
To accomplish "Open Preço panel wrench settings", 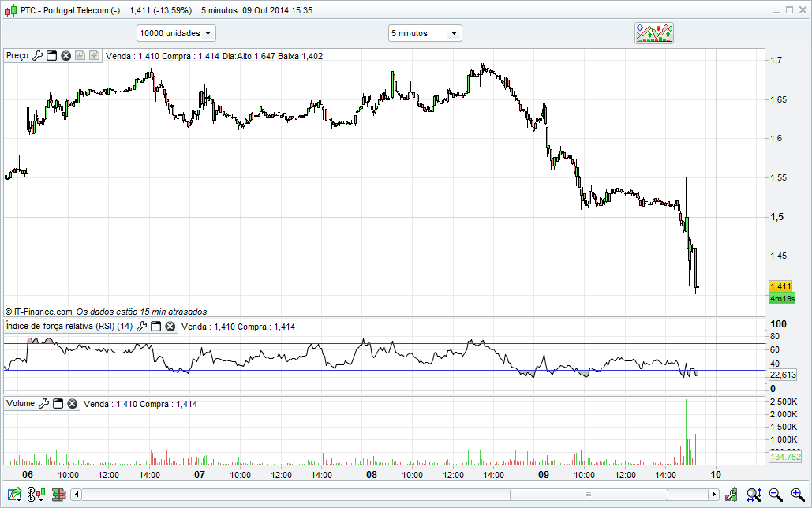I will [37, 56].
